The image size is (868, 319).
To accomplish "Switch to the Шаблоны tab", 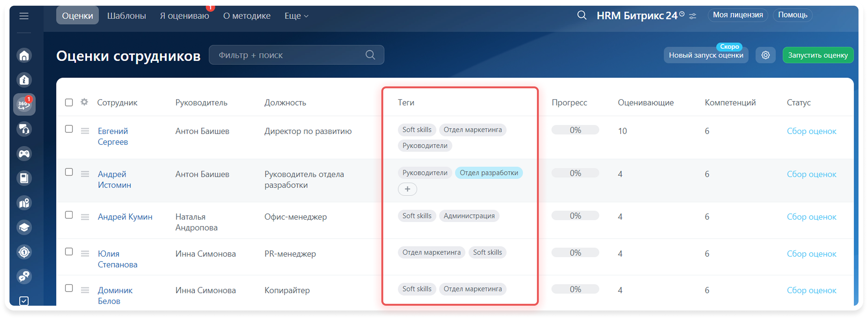I will coord(126,16).
